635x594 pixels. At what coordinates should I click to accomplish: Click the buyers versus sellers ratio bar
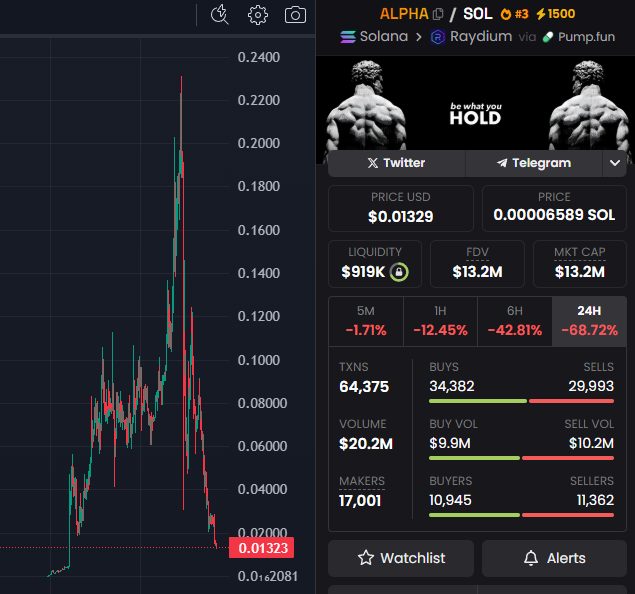tap(522, 515)
